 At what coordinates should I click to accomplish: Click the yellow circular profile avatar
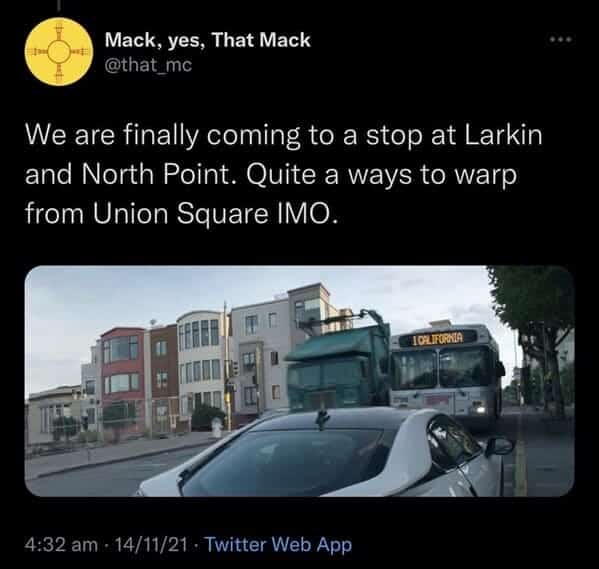(x=58, y=52)
